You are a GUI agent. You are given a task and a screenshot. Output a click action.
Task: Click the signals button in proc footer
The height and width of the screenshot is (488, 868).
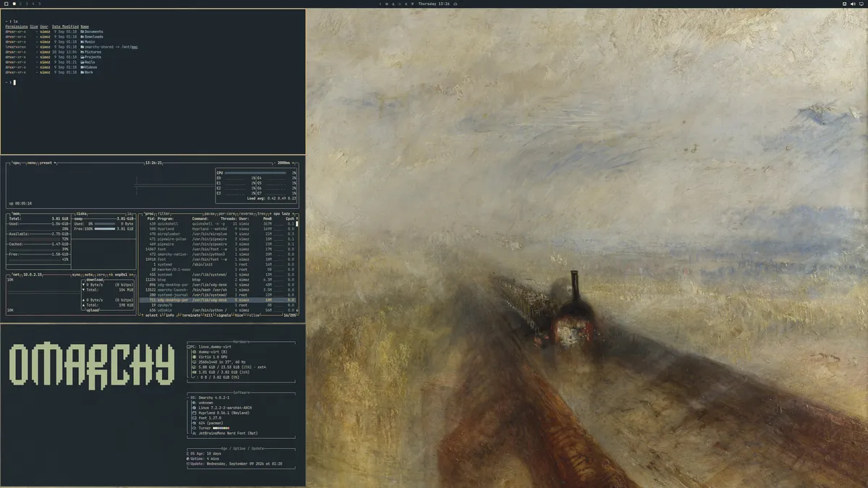[224, 315]
